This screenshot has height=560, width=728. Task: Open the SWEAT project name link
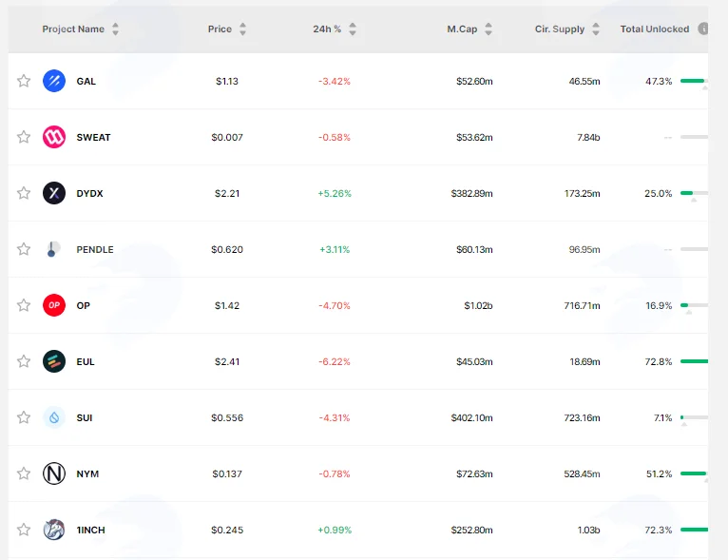pyautogui.click(x=93, y=138)
